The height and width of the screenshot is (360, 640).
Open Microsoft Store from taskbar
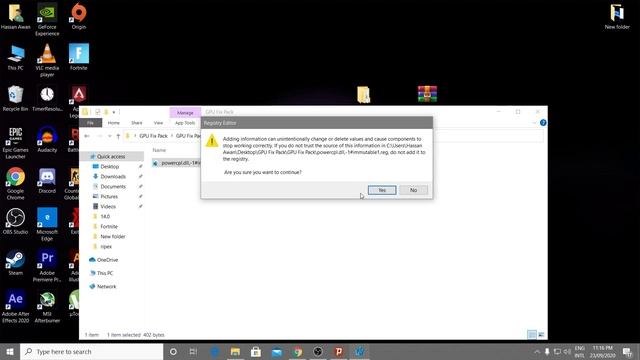pos(256,351)
